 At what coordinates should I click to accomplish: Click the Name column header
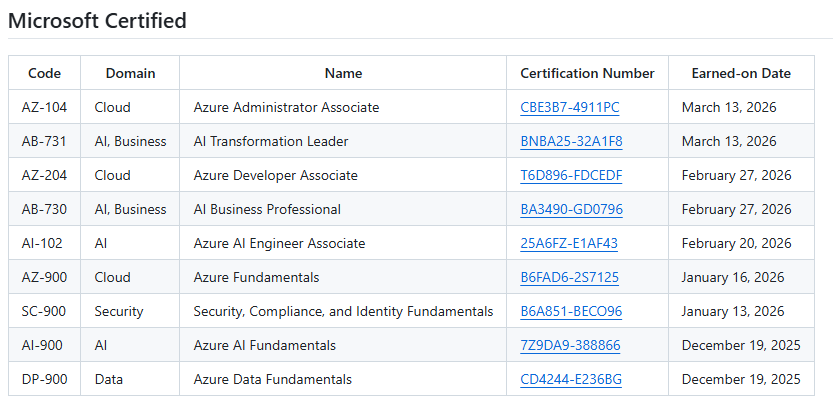[x=343, y=73]
